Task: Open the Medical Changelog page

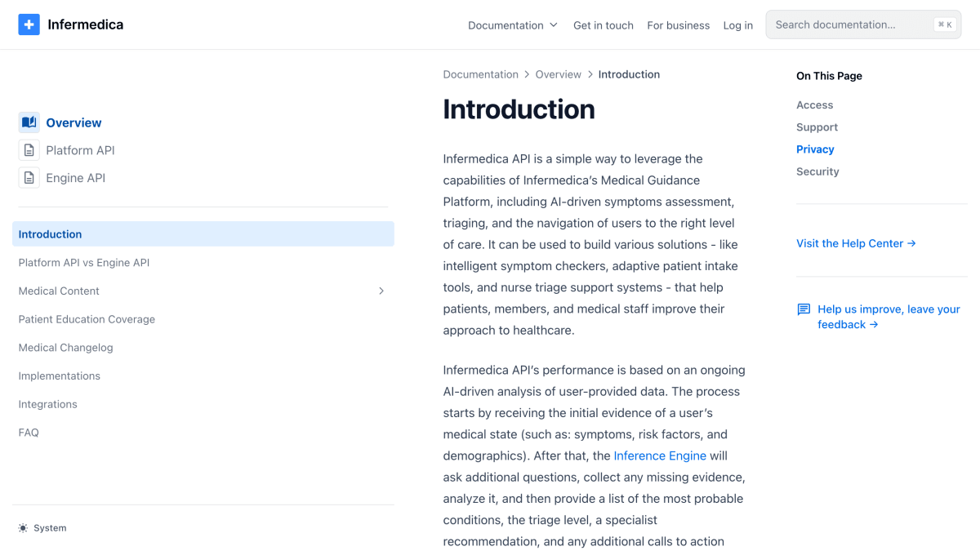Action: [x=66, y=348]
